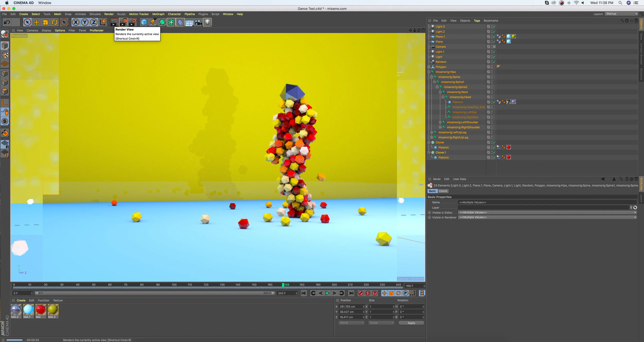Click the Camera object icon in toolbar
Screen dimensions: 644x342
click(x=198, y=22)
